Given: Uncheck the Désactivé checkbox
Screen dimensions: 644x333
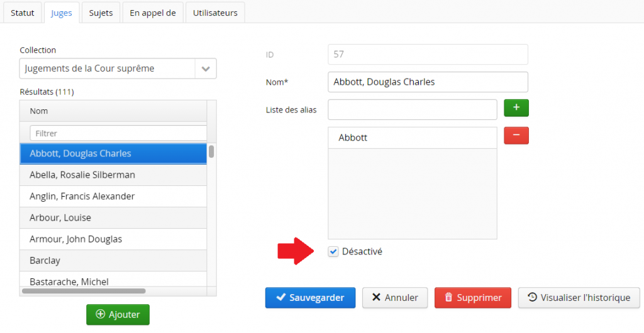Looking at the screenshot, I should pyautogui.click(x=333, y=252).
